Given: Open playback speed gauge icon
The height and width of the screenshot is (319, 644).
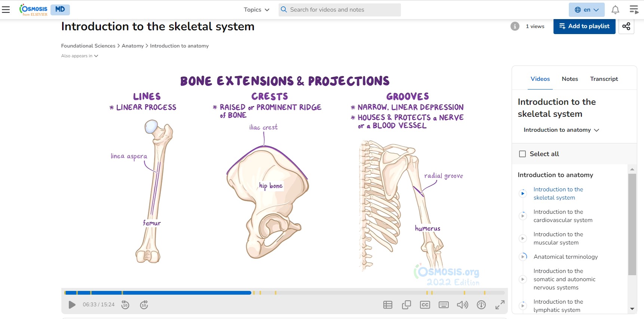Looking at the screenshot, I should [x=481, y=305].
